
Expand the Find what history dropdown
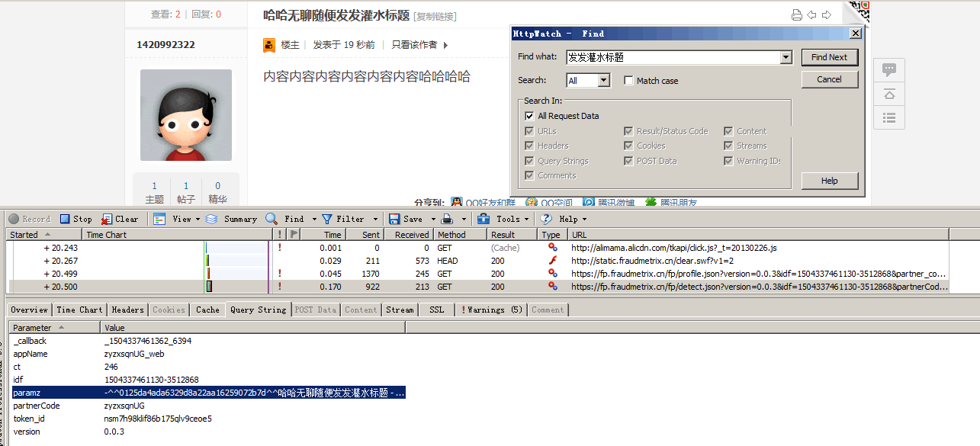click(x=786, y=57)
